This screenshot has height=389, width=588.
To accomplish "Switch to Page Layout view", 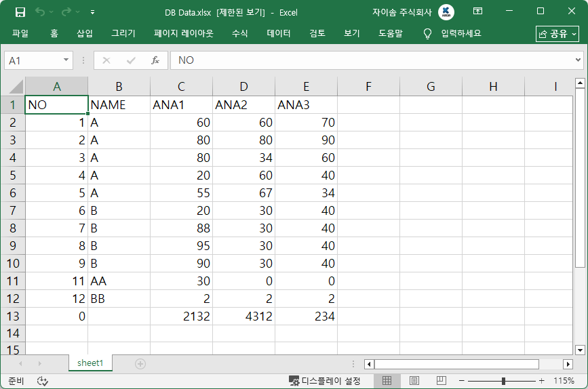I will [x=414, y=381].
